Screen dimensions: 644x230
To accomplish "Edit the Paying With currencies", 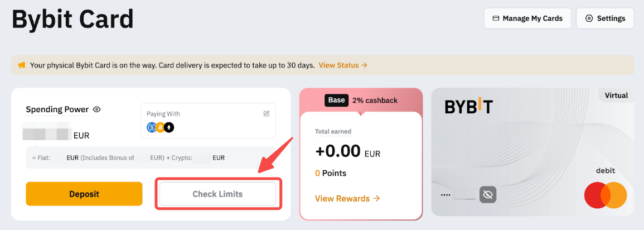I will [267, 114].
